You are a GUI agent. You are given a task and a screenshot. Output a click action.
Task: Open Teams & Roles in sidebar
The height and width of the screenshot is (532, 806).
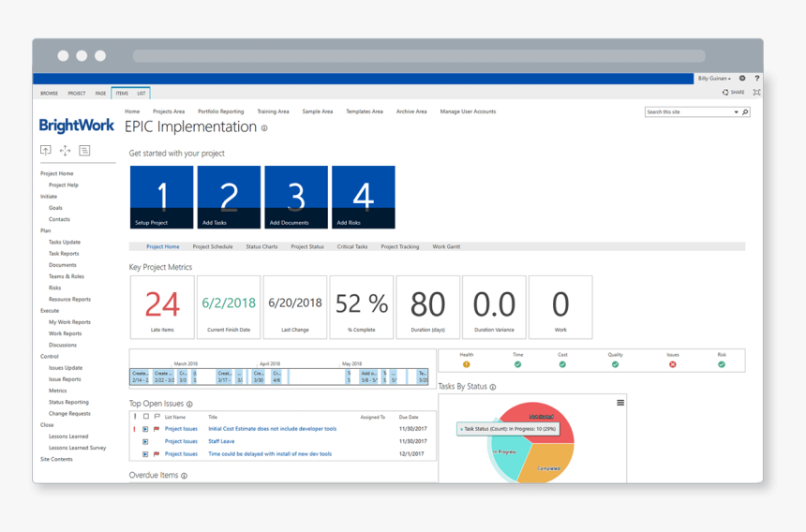(67, 276)
